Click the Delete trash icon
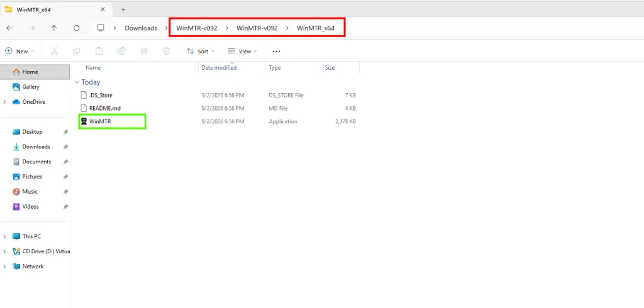The width and height of the screenshot is (644, 308). [166, 52]
